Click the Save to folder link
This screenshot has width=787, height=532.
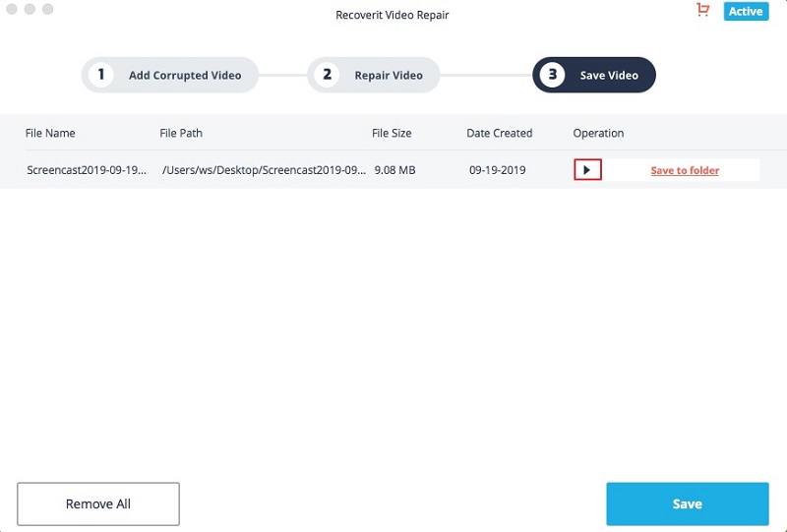[685, 170]
